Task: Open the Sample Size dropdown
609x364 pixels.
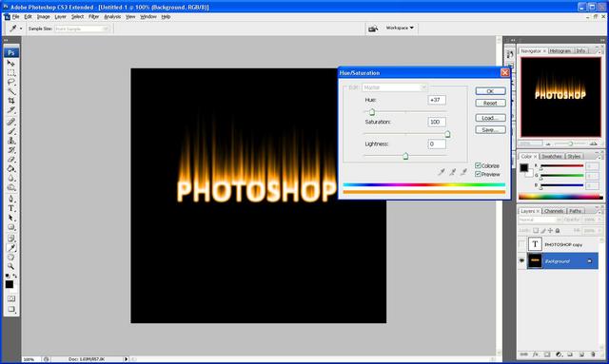Action: click(82, 29)
